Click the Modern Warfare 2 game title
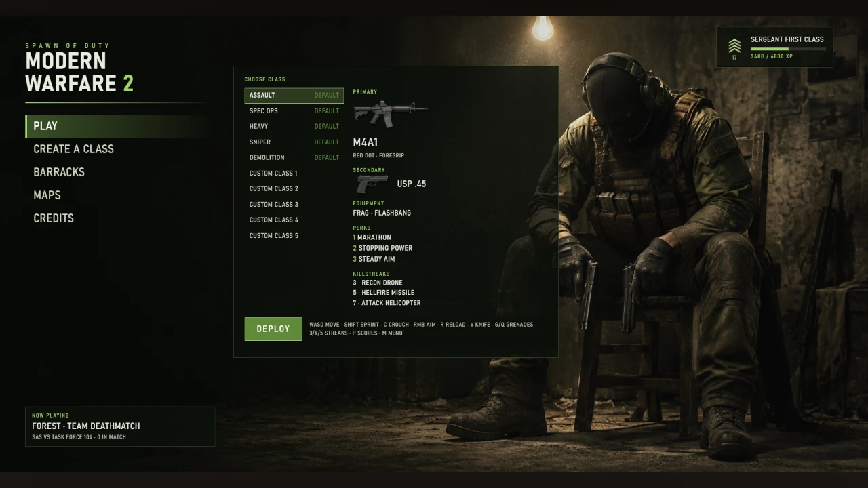Viewport: 868px width, 488px height. [x=79, y=72]
